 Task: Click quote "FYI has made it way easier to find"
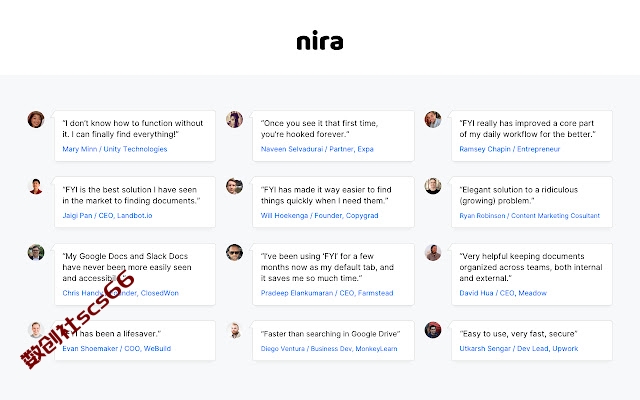pyautogui.click(x=326, y=195)
